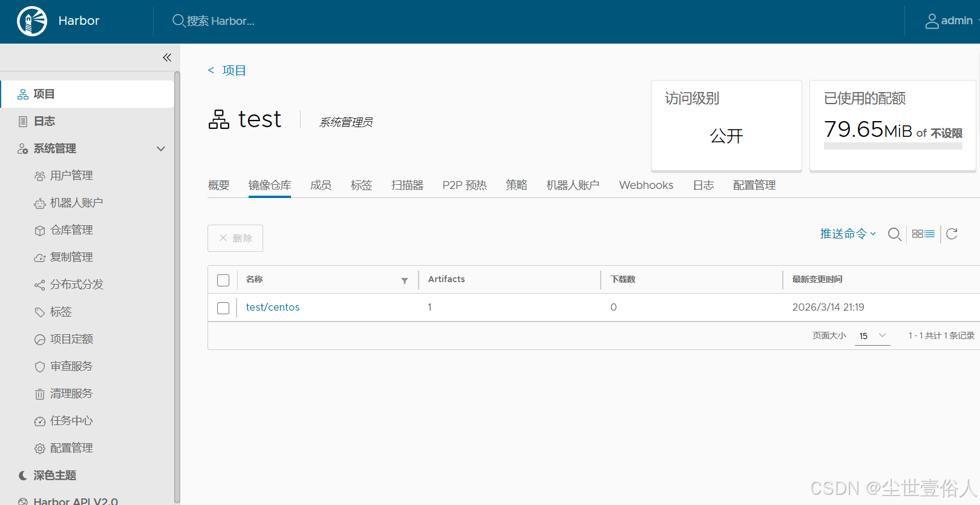Click the 项目 projects icon in sidebar

pos(23,94)
